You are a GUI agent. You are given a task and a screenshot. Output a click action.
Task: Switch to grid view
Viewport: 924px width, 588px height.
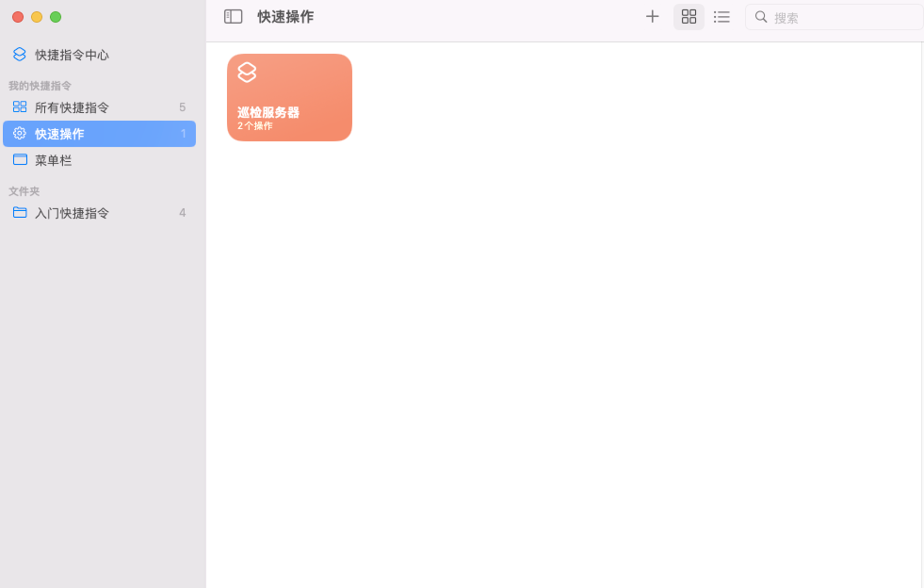[688, 17]
